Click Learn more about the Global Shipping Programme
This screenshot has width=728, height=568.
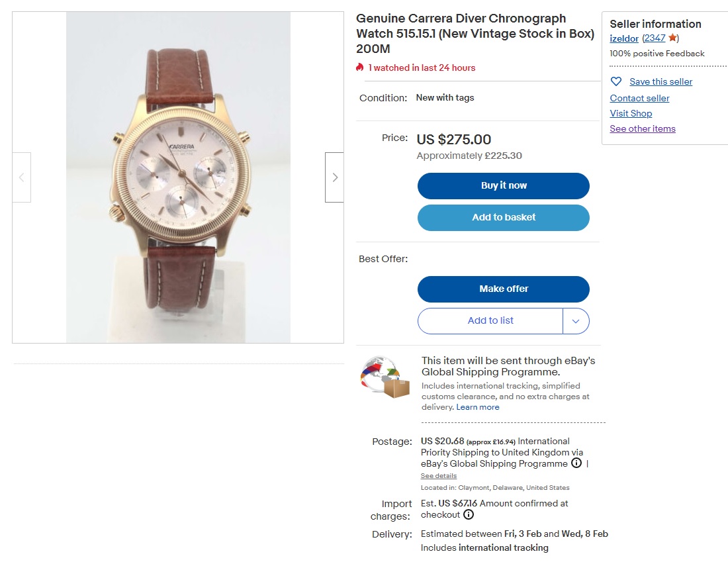[477, 407]
